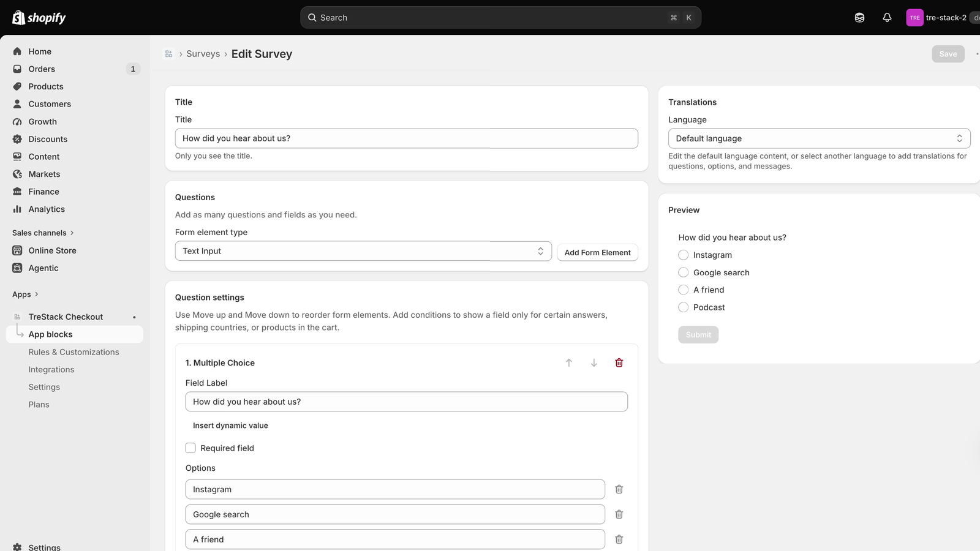This screenshot has height=551, width=980.
Task: Click the app grid icon in breadcrumb
Action: [168, 54]
